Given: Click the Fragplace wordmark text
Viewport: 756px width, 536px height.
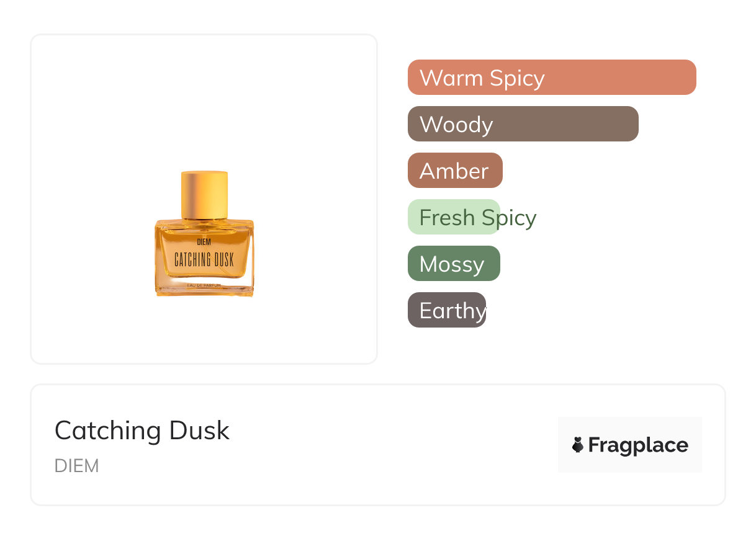Looking at the screenshot, I should coord(638,445).
